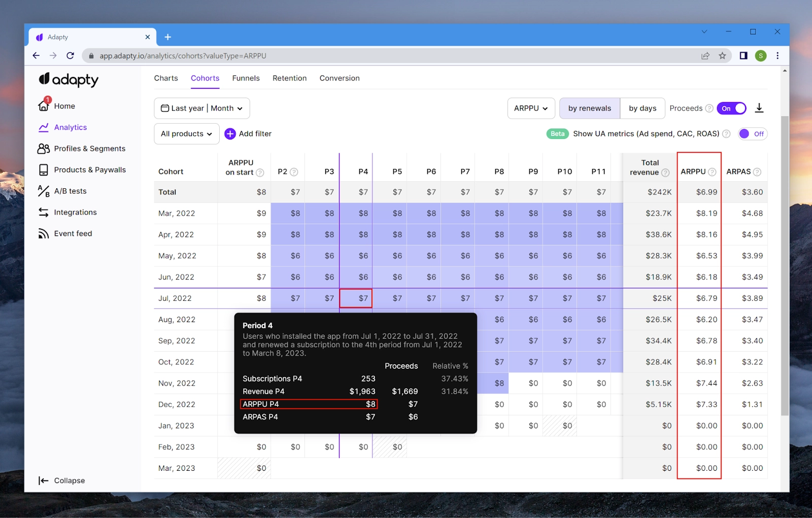Click Mar, 2022 cohort row label
Viewport: 812px width, 518px height.
tap(177, 214)
